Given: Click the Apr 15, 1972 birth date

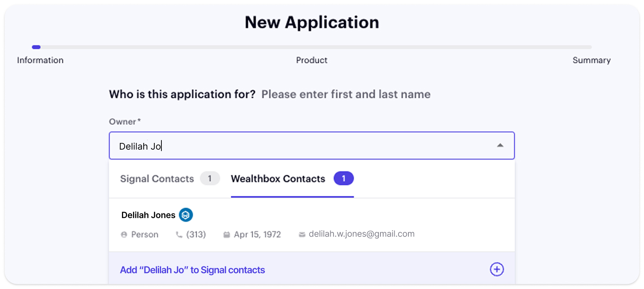Looking at the screenshot, I should pos(257,235).
